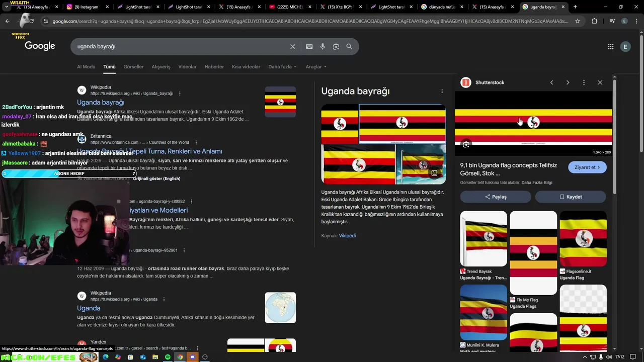This screenshot has height=362, width=644.
Task: Open the Chrome extensions puzzle icon
Action: [595, 21]
